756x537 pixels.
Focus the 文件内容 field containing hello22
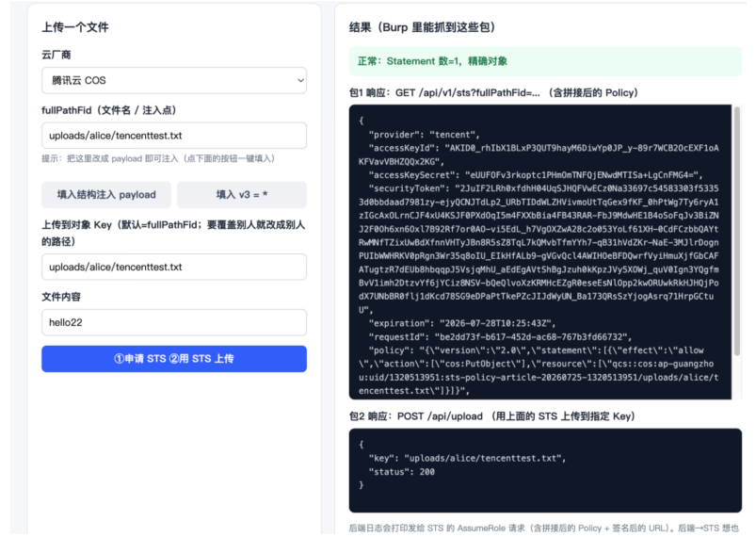tap(174, 322)
